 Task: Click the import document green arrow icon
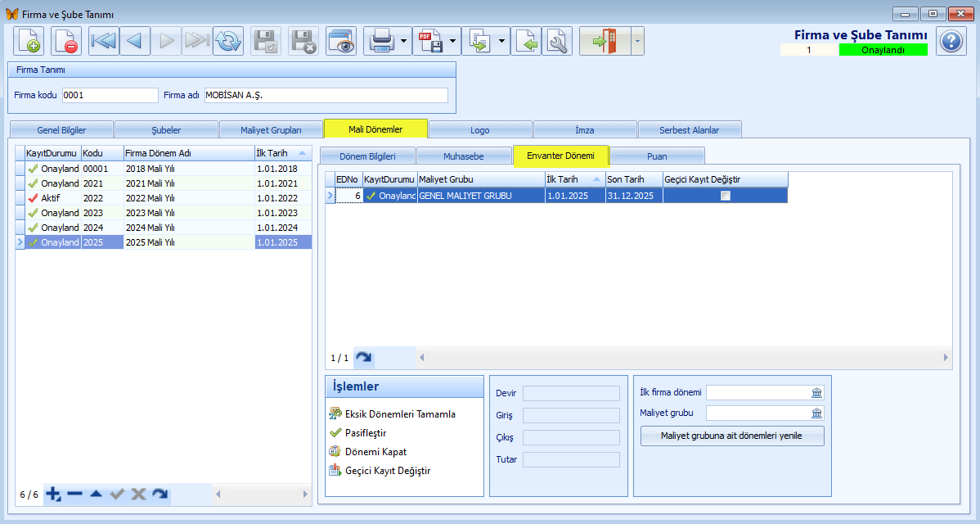[x=526, y=41]
